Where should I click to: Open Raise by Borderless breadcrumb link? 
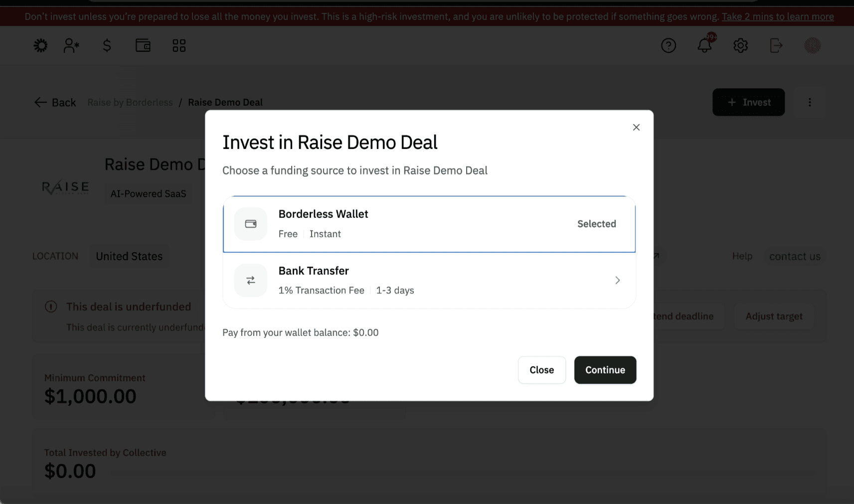click(130, 102)
